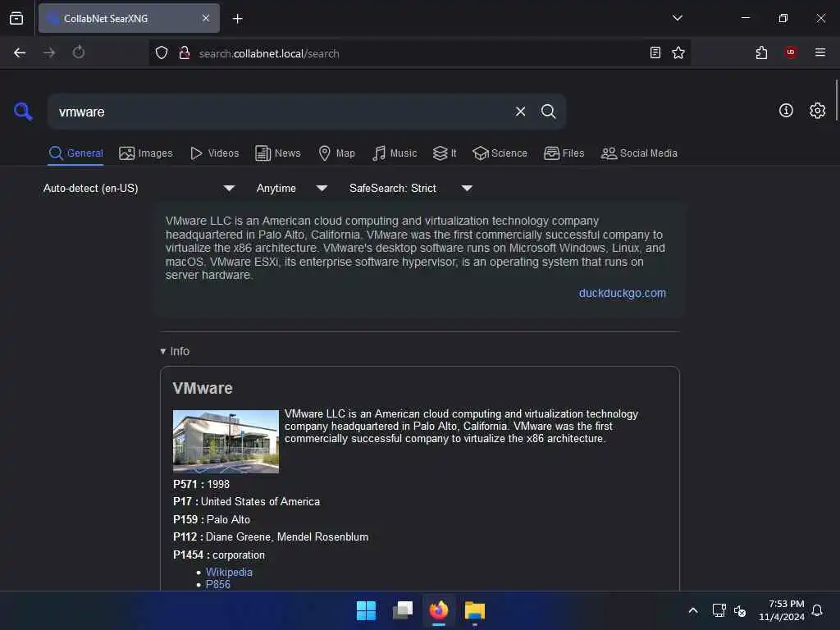The height and width of the screenshot is (630, 840).
Task: Click the SearXNG magnifier logo
Action: (x=23, y=112)
